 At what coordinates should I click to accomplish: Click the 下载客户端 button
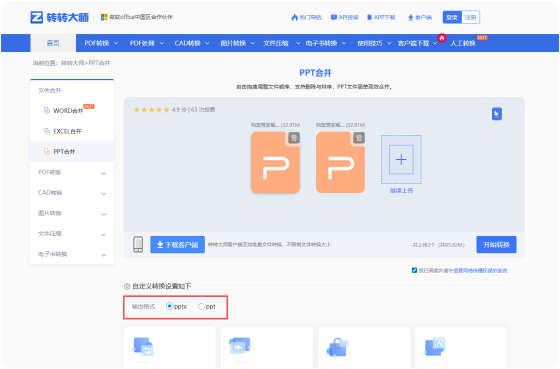(x=178, y=244)
